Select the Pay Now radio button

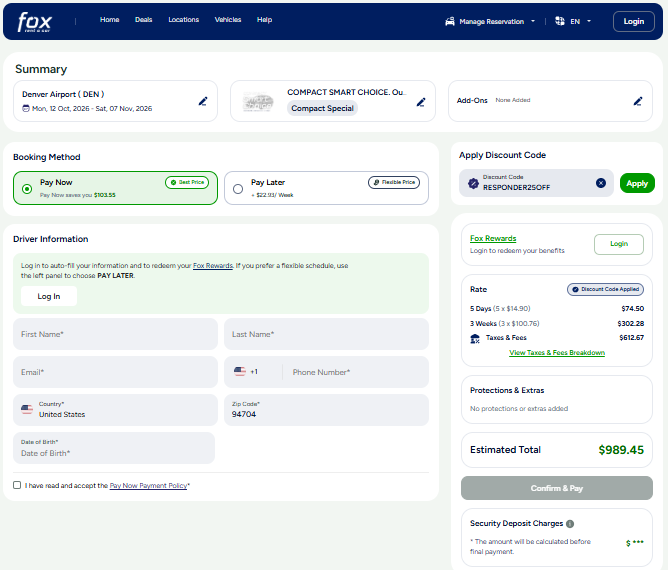tap(27, 189)
